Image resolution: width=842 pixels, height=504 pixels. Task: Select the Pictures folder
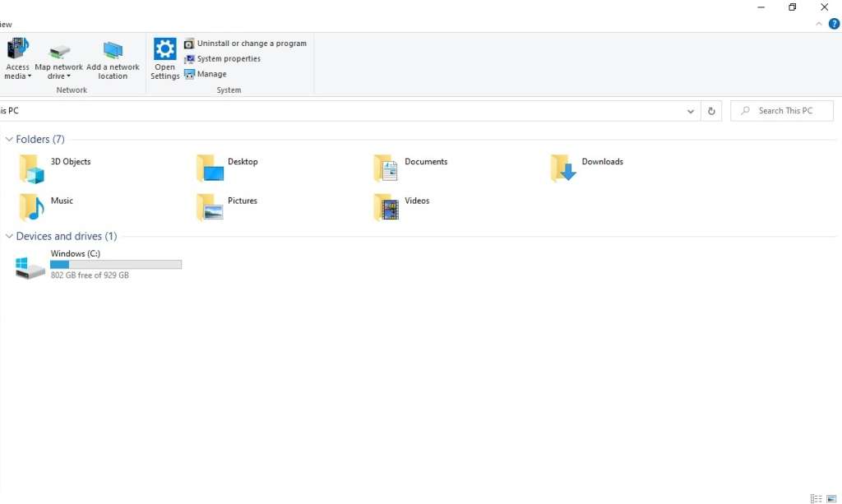(210, 206)
